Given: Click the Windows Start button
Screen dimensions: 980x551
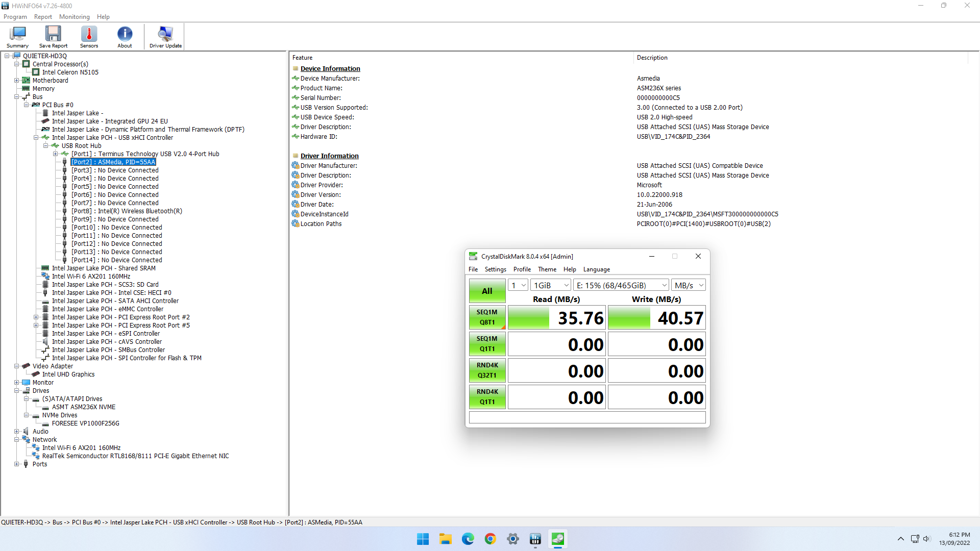Looking at the screenshot, I should [x=423, y=539].
